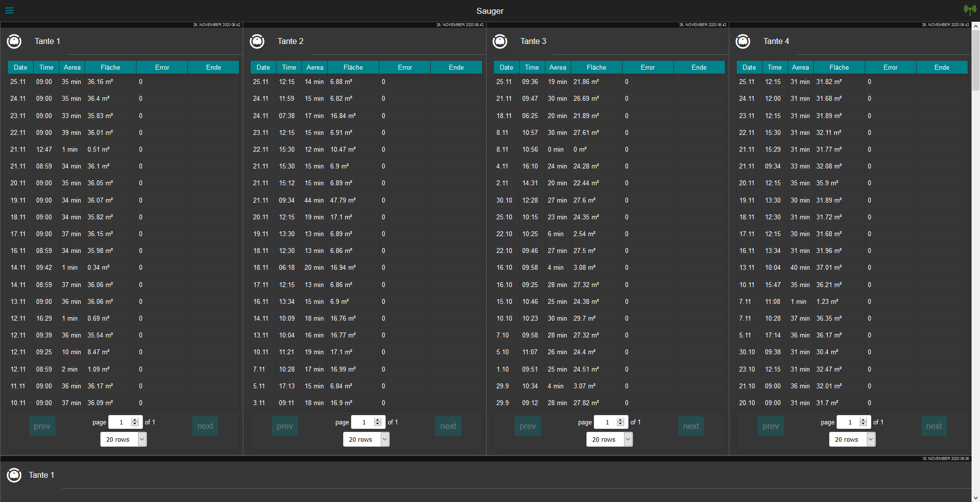The height and width of the screenshot is (502, 980).
Task: Sort Tante 4 table by Date column
Action: pos(749,67)
